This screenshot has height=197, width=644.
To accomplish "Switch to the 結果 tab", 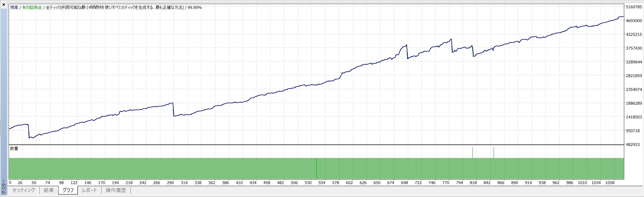I will 49,190.
